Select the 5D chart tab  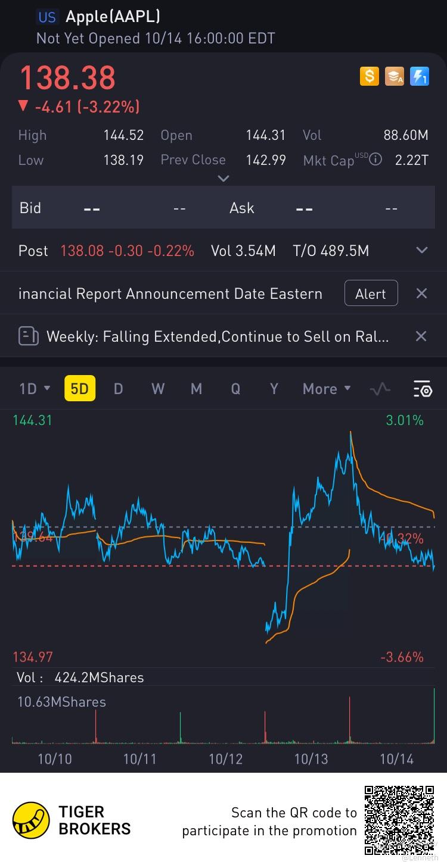[79, 389]
